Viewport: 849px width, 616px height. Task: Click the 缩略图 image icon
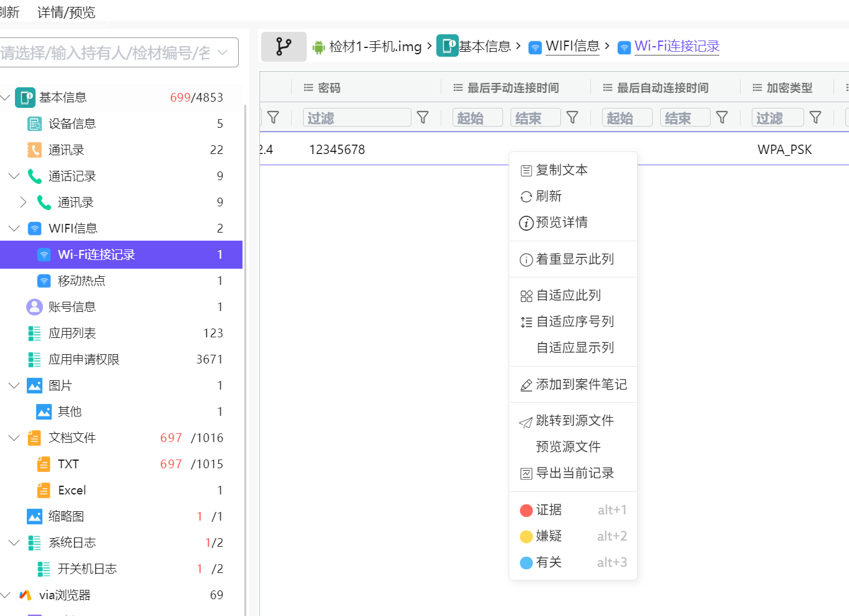click(35, 516)
